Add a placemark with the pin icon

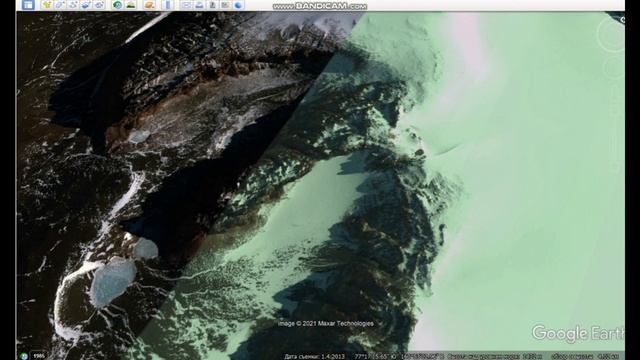coord(47,5)
